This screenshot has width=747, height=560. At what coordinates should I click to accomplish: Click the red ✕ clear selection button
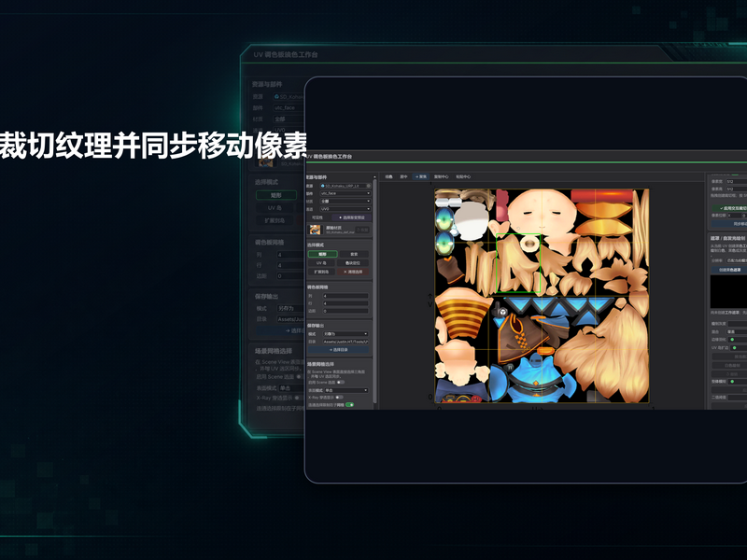353,272
